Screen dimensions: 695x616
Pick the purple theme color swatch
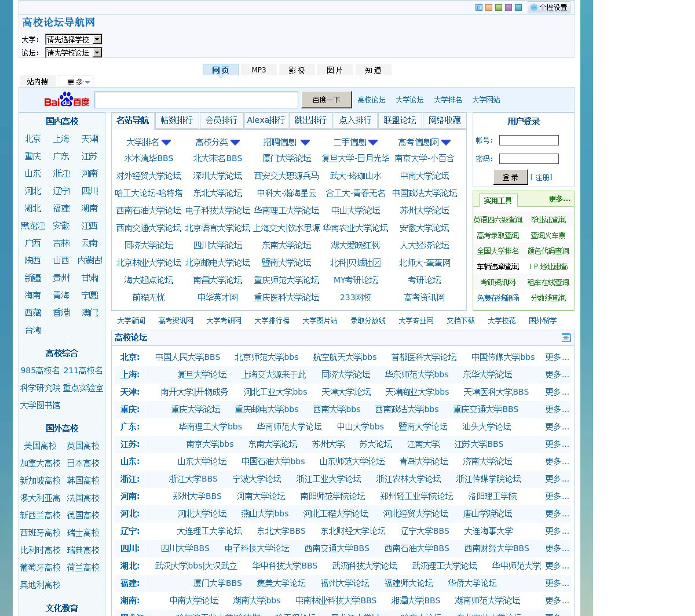coord(509,8)
